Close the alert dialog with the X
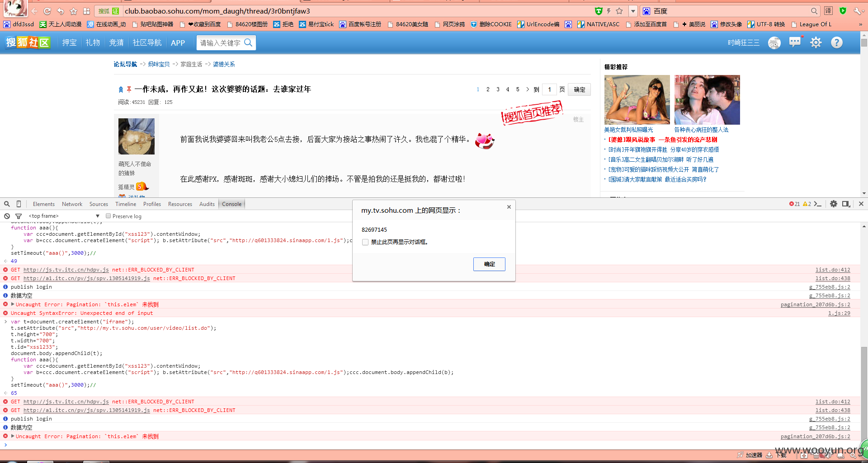 [509, 207]
